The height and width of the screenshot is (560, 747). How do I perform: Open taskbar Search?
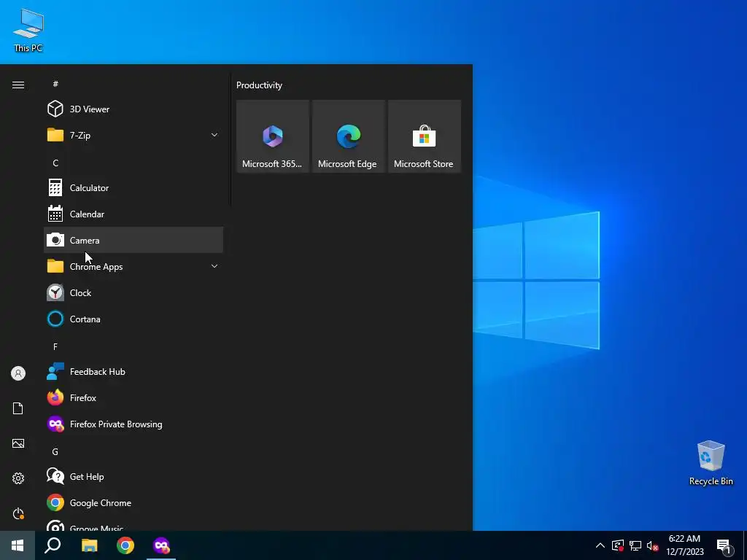pos(53,545)
